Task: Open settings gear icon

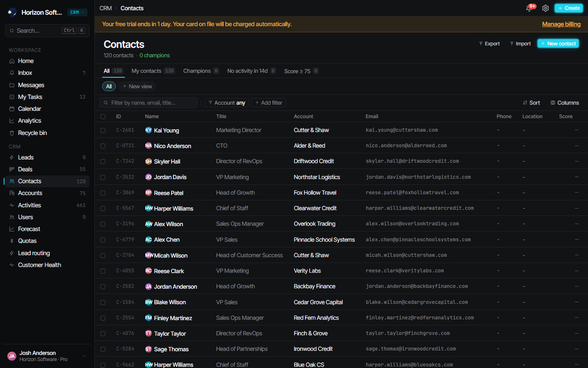Action: click(546, 8)
